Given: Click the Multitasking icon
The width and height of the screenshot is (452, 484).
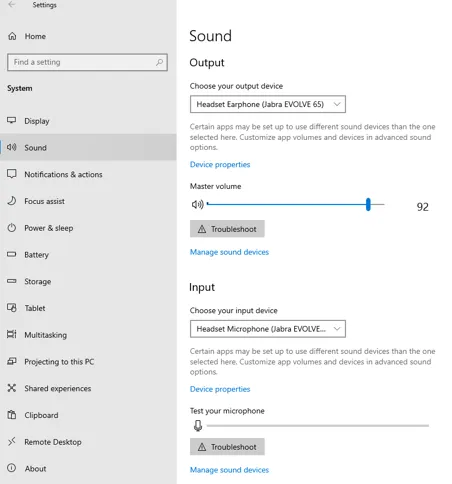Looking at the screenshot, I should coord(12,334).
